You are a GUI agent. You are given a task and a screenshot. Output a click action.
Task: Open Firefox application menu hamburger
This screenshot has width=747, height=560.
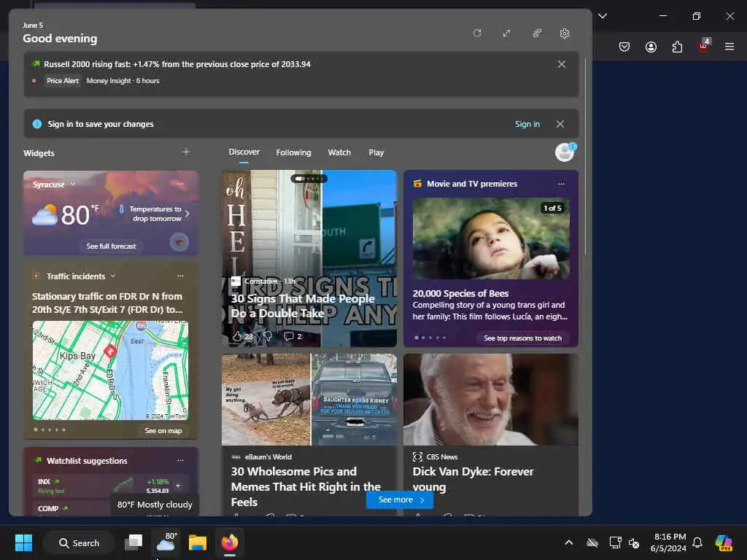click(729, 47)
